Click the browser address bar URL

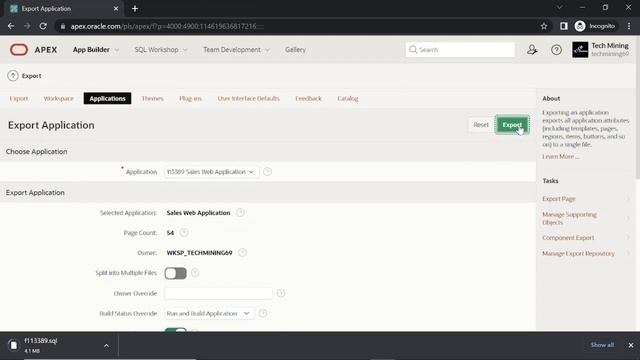[x=167, y=26]
